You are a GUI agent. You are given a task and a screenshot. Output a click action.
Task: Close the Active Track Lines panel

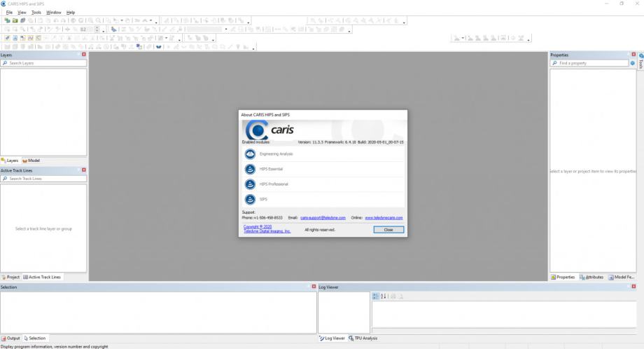[84, 170]
